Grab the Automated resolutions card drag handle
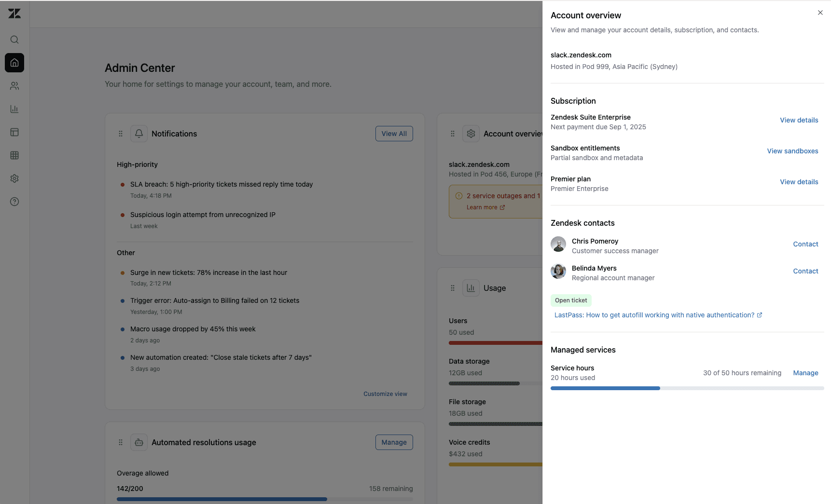Screen dimensions: 831x504 [121, 442]
